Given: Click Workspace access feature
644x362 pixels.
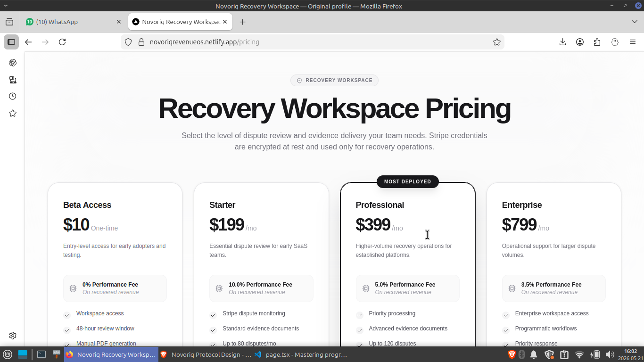Looking at the screenshot, I should [x=100, y=313].
